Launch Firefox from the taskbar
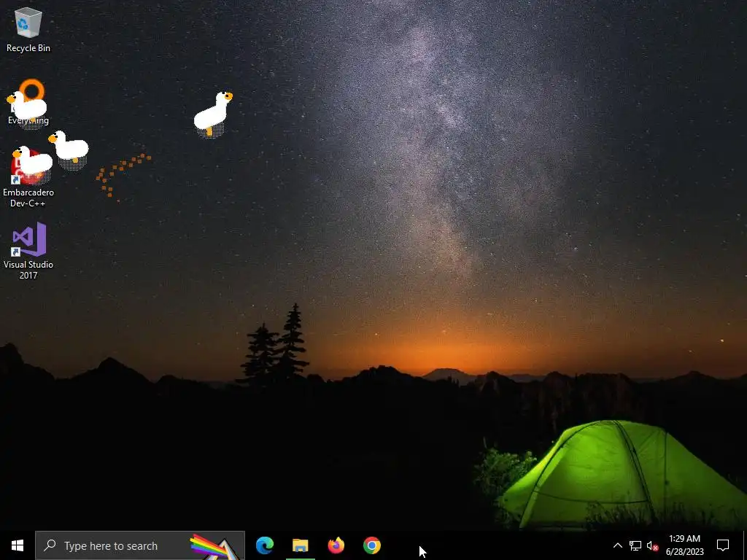 point(336,545)
